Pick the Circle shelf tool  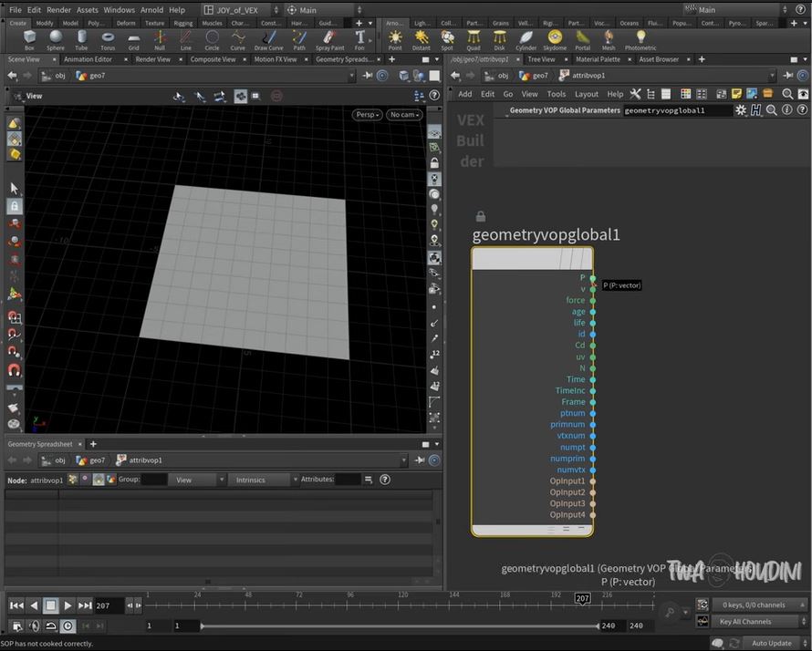[x=212, y=40]
